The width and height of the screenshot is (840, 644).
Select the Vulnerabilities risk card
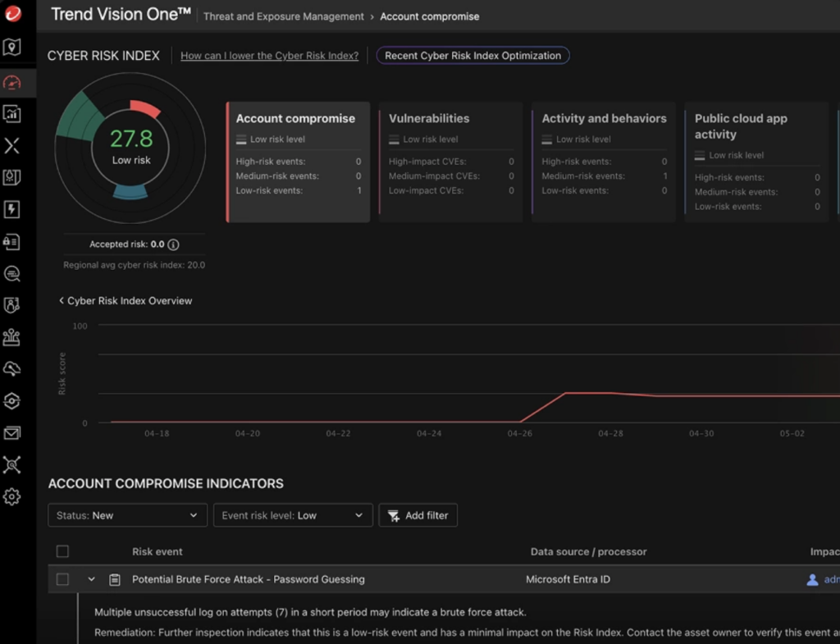(x=450, y=162)
